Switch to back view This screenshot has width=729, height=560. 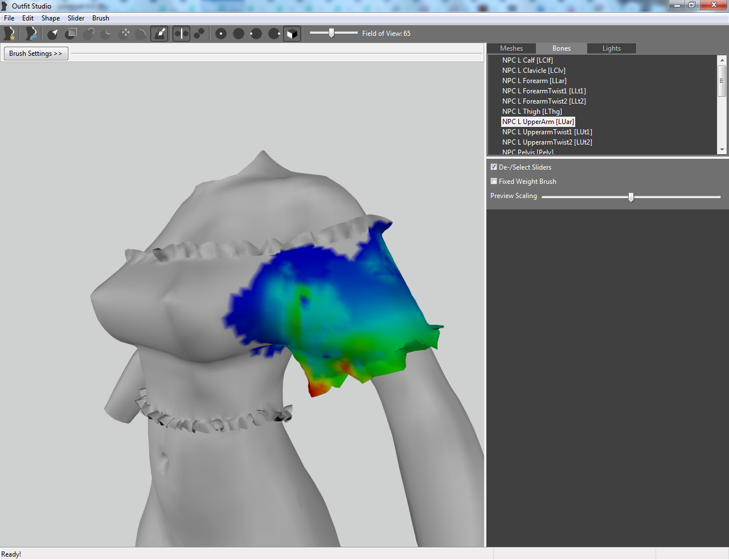click(x=239, y=34)
